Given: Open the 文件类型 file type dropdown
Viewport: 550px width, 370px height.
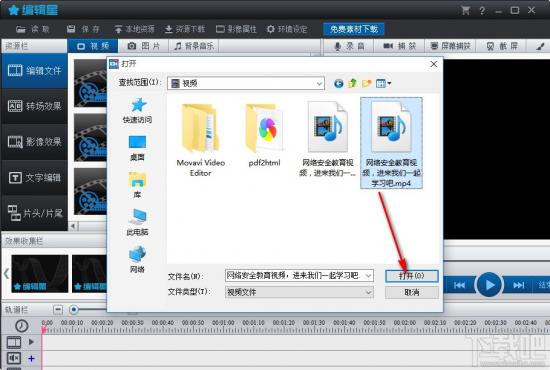Looking at the screenshot, I should tap(368, 292).
